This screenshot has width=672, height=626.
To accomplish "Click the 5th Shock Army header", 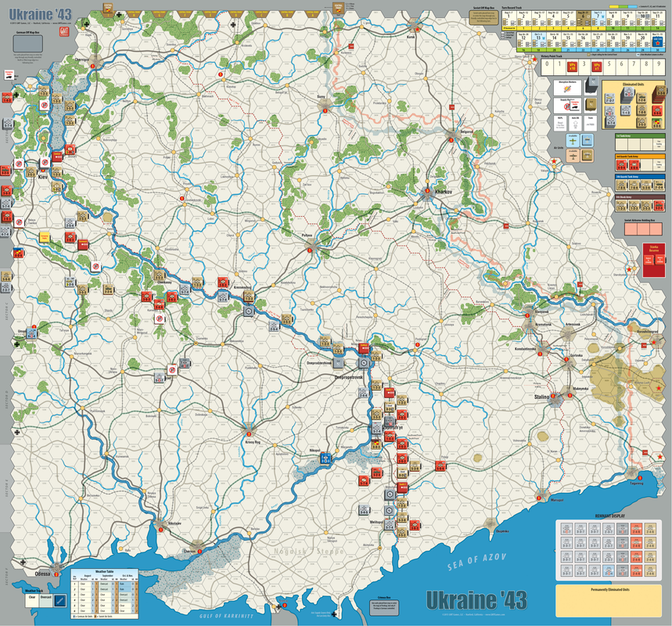I will click(x=640, y=197).
